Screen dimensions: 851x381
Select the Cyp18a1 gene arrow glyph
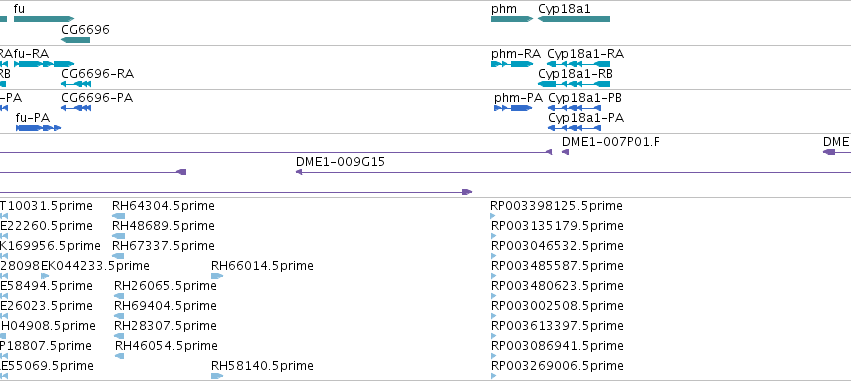(x=574, y=19)
